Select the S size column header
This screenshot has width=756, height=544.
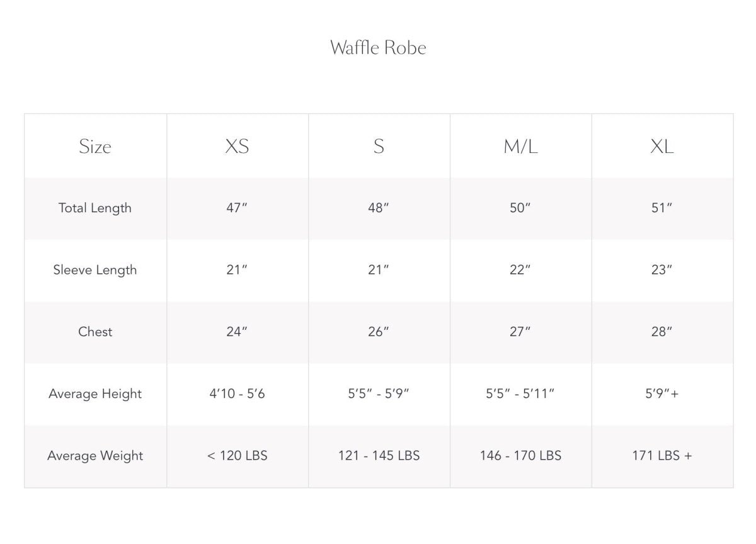[379, 147]
